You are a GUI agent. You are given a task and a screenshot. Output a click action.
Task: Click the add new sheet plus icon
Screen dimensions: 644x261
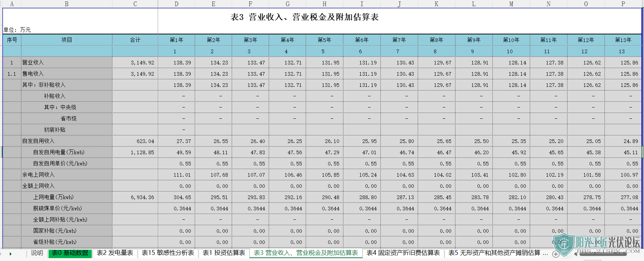pyautogui.click(x=556, y=254)
